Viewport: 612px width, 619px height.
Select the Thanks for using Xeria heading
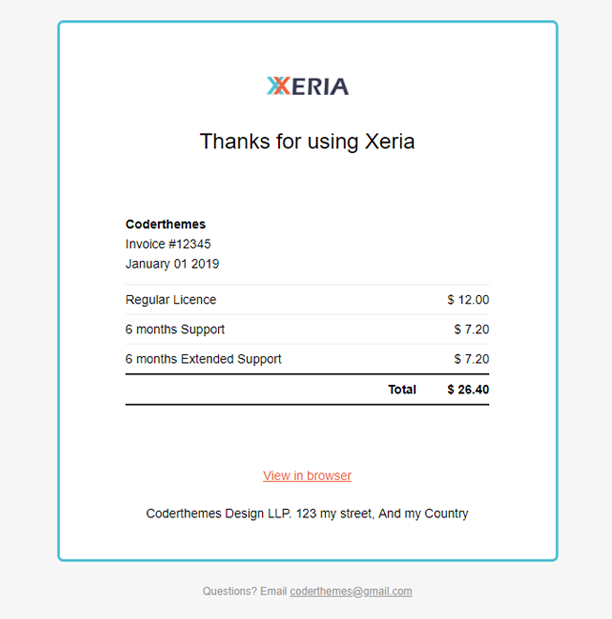tap(307, 141)
